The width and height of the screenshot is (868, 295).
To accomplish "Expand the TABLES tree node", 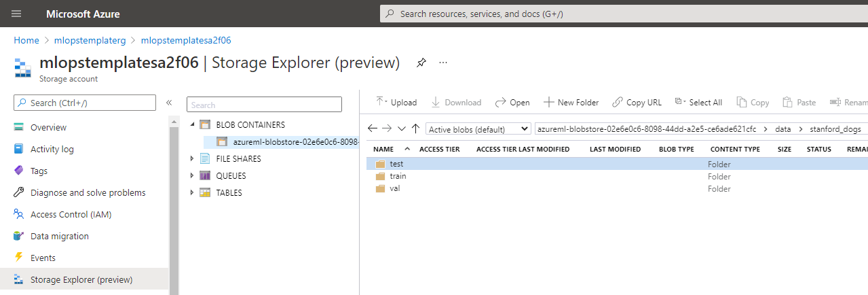I will pos(192,192).
